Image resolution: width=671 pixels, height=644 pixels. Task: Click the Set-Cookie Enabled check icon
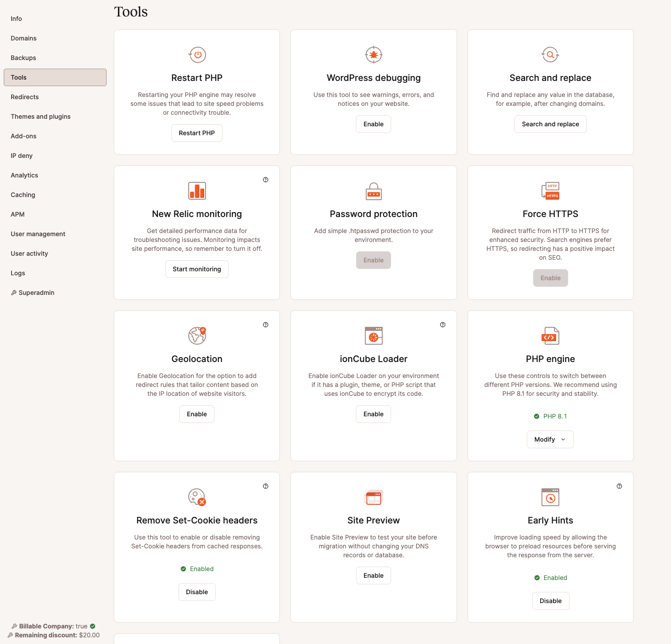(x=183, y=569)
